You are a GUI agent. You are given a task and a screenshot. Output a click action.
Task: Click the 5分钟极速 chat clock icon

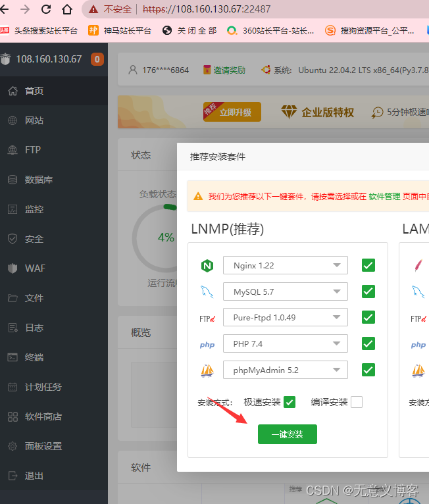pyautogui.click(x=377, y=112)
